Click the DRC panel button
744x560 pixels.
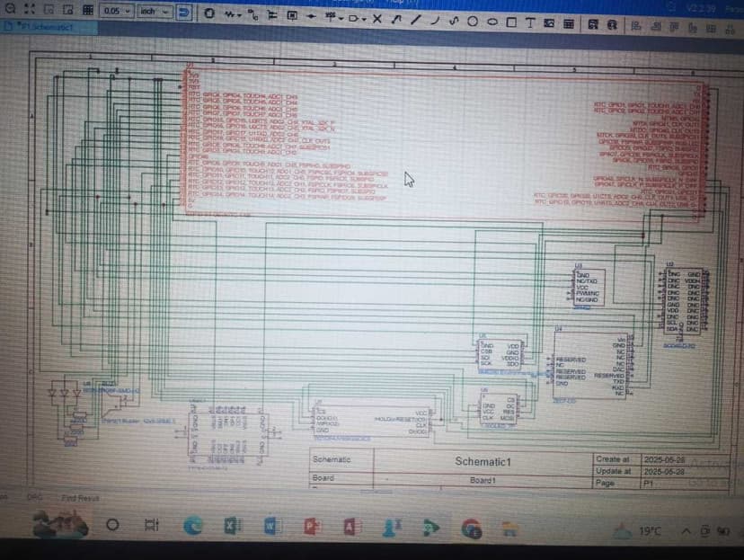(35, 496)
